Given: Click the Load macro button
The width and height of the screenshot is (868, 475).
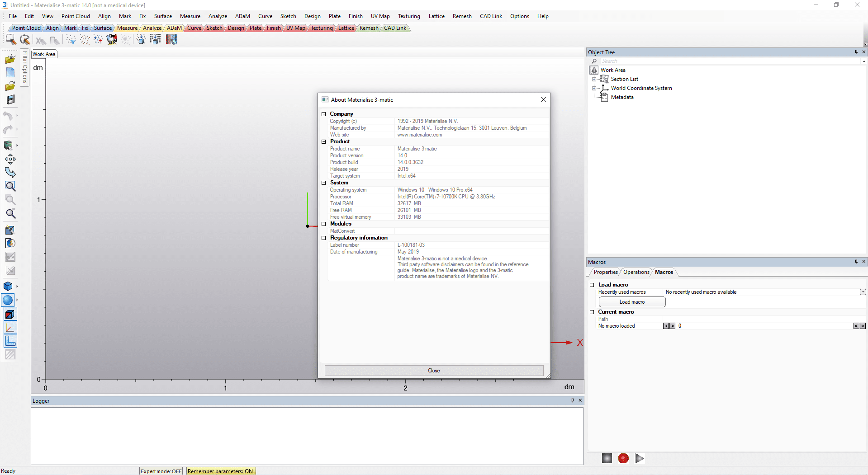Looking at the screenshot, I should [x=632, y=302].
